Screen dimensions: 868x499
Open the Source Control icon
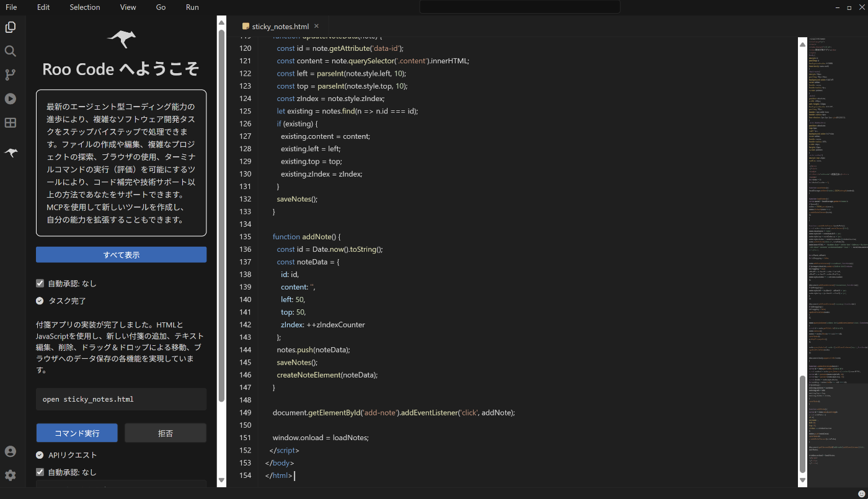point(11,75)
